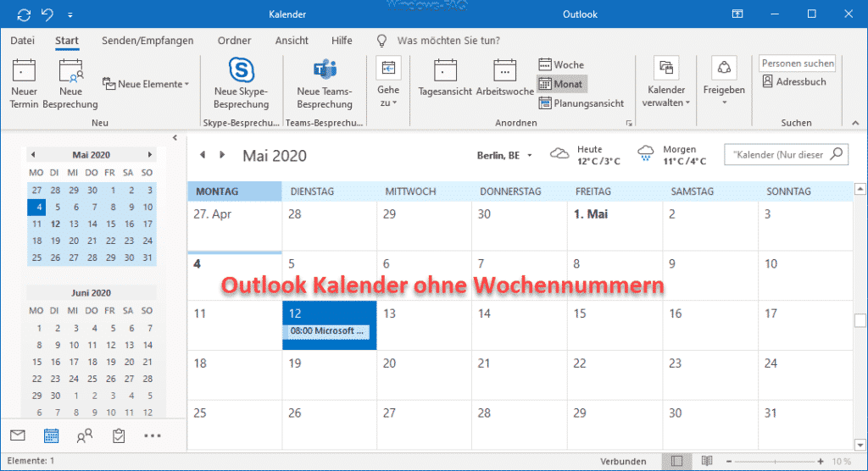This screenshot has height=471, width=868.
Task: Open the Datei tab
Action: point(23,41)
